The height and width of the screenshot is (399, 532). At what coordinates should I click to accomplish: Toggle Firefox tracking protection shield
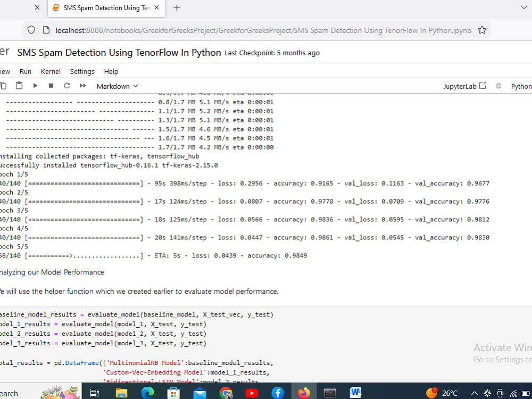pyautogui.click(x=31, y=30)
